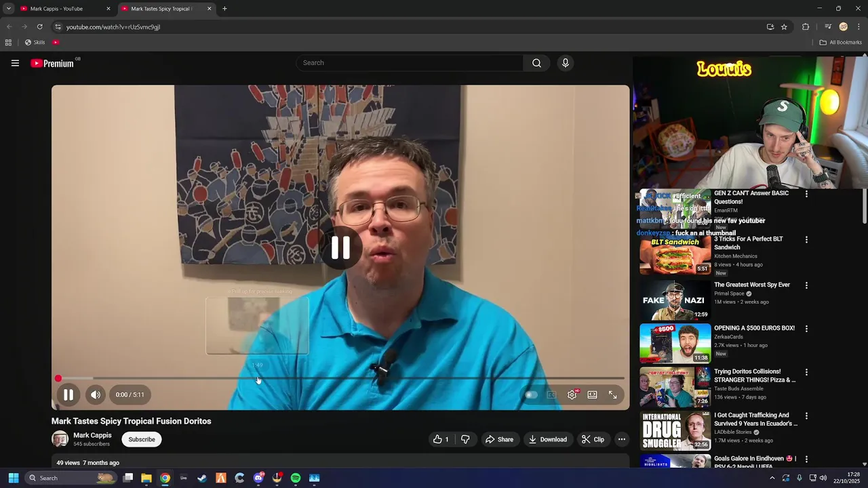Image resolution: width=868 pixels, height=488 pixels.
Task: Toggle closed captions CC button
Action: (x=552, y=394)
